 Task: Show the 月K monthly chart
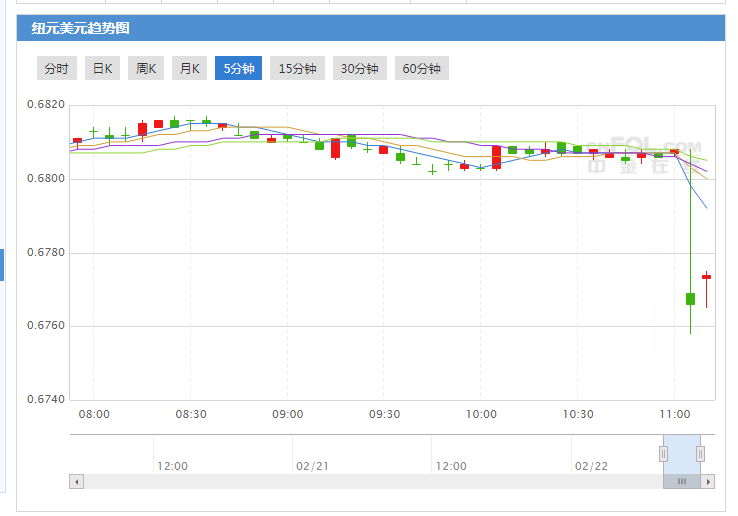(x=190, y=69)
